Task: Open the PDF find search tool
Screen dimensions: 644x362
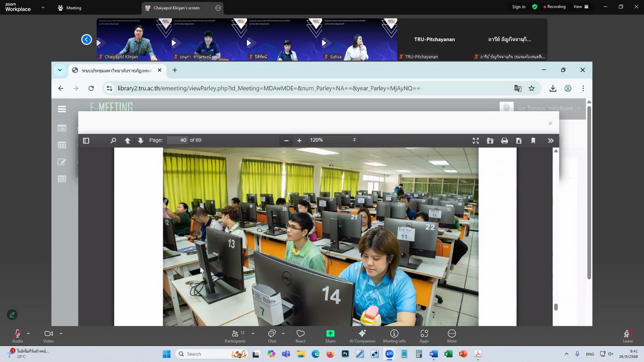Action: point(113,140)
